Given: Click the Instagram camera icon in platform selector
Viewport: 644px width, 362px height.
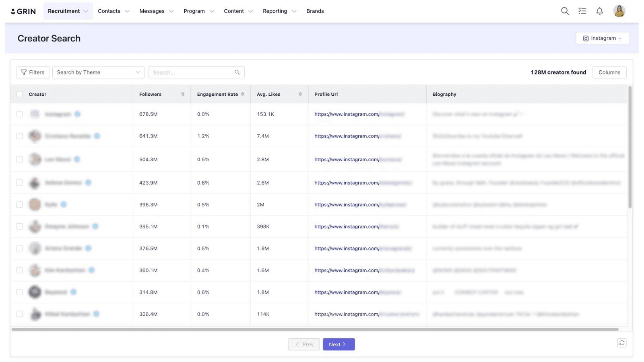Looking at the screenshot, I should (x=586, y=38).
